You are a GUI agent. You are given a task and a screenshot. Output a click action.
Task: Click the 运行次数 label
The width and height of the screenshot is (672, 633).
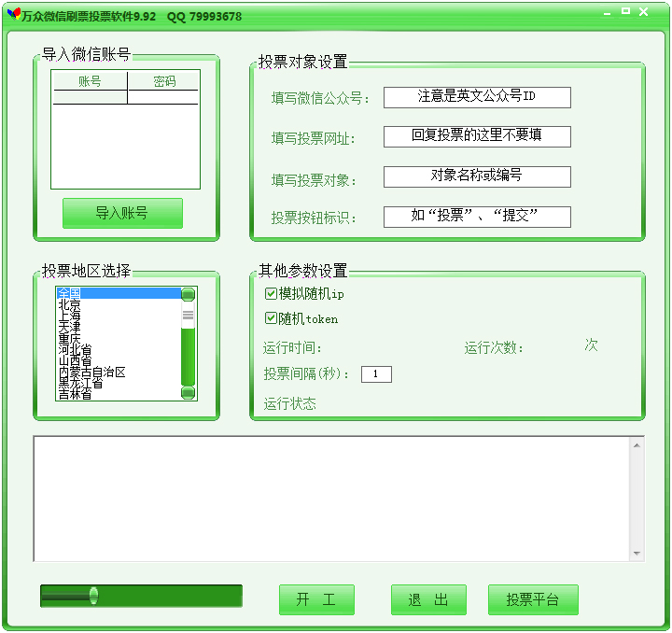point(494,347)
